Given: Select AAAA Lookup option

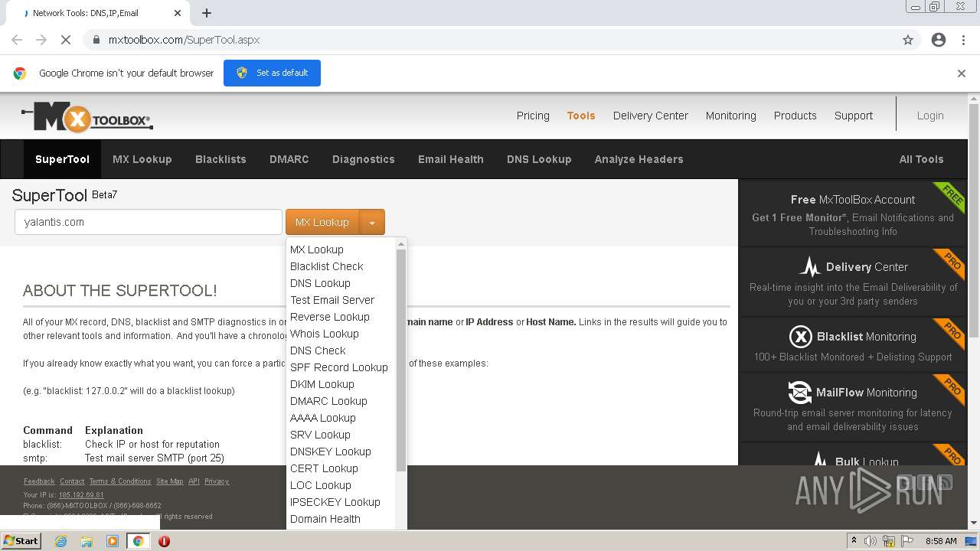Looking at the screenshot, I should (x=322, y=418).
